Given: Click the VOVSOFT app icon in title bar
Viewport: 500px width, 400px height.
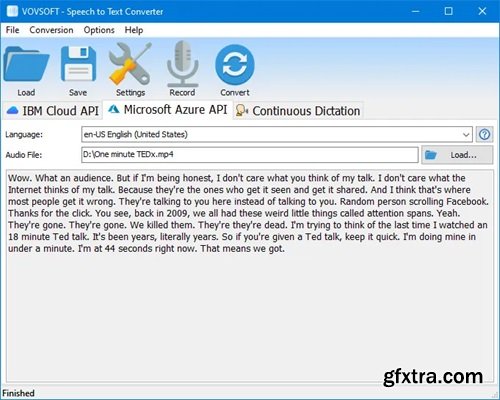Looking at the screenshot, I should pos(13,11).
